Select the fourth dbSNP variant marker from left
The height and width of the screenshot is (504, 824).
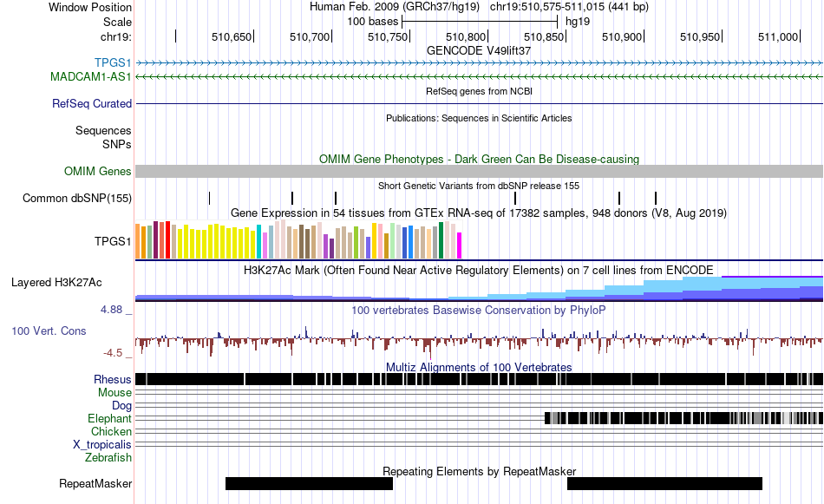(x=515, y=198)
